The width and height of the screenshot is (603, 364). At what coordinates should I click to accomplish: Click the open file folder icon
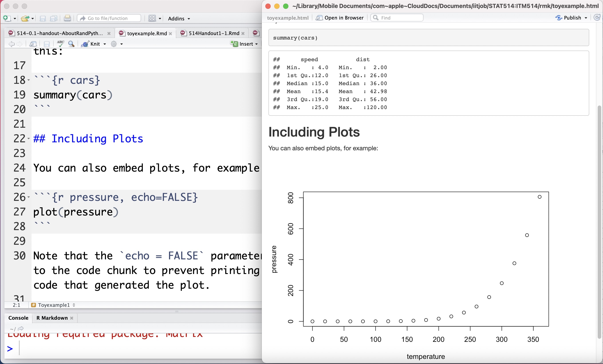(x=25, y=18)
